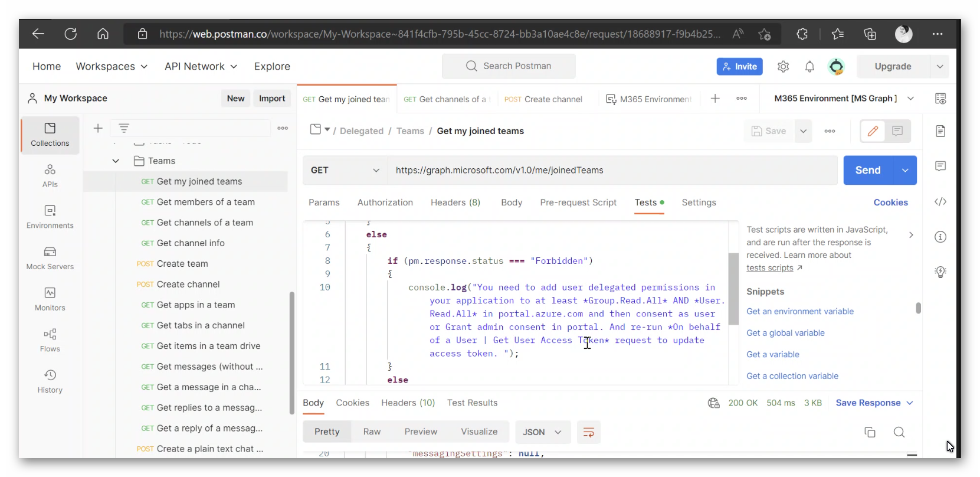Collapse the Teams folder

(116, 161)
